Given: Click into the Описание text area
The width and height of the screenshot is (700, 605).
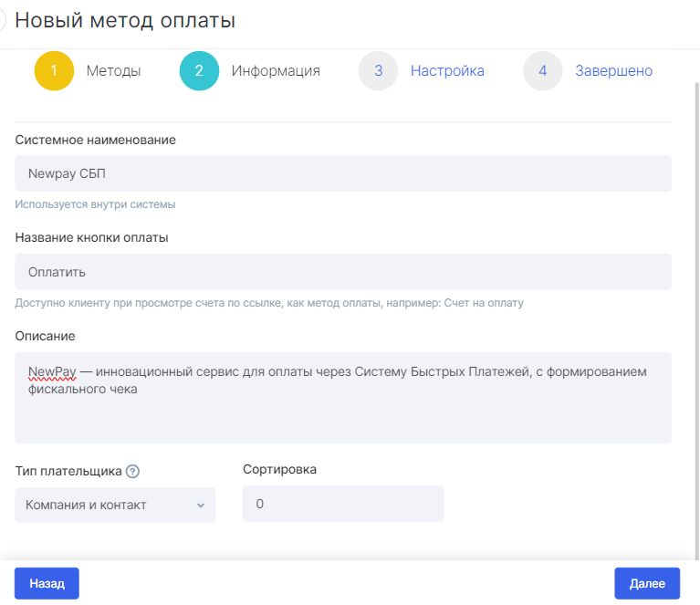Looking at the screenshot, I should coord(343,397).
